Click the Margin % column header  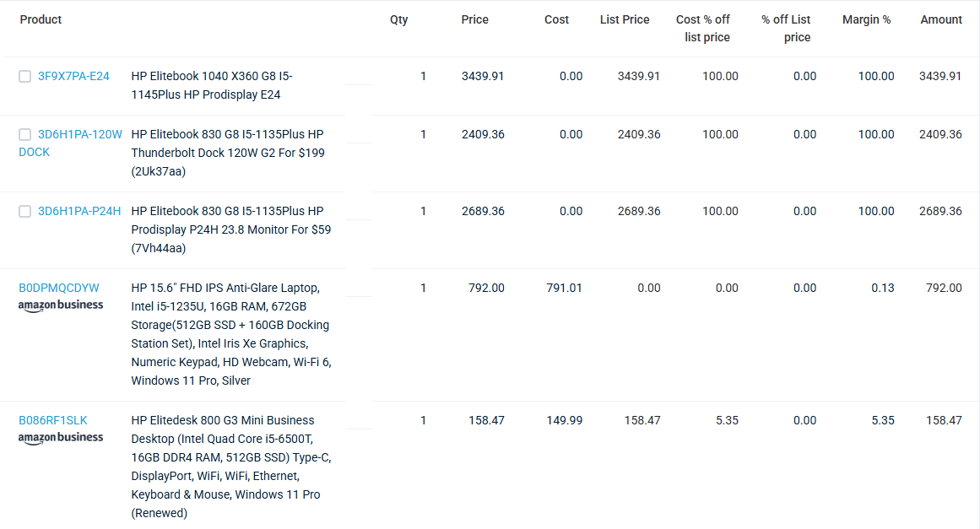866,20
